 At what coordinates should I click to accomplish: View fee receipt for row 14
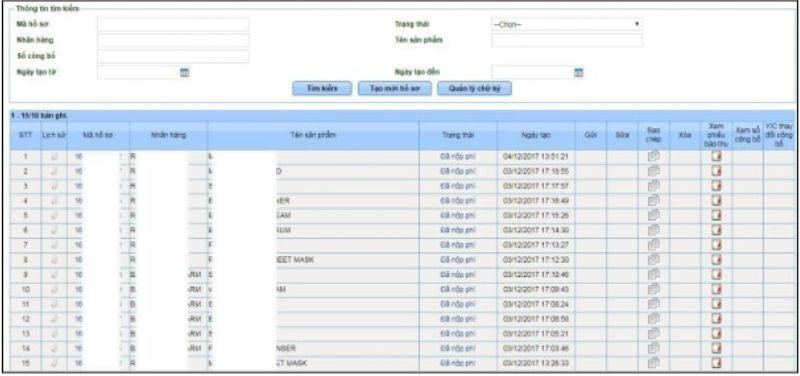[x=717, y=348]
